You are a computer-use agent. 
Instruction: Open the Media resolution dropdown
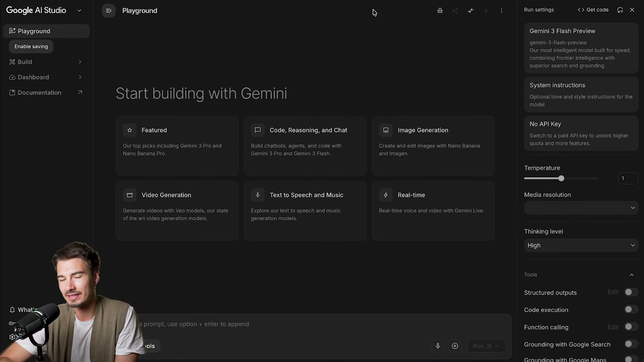pos(581,208)
